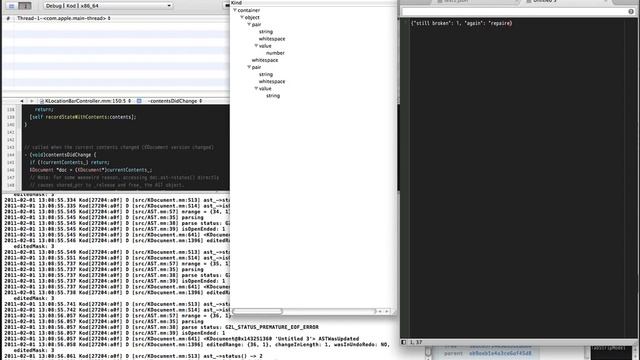Screen dimensions: 640x360
Task: Click the JSON text line in Kod editor
Action: (x=462, y=23)
